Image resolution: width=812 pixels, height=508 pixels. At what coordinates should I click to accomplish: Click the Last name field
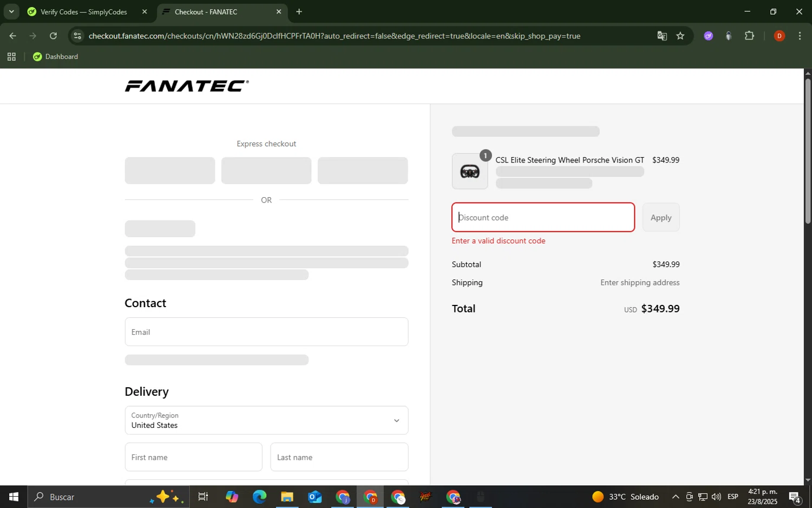pyautogui.click(x=339, y=457)
